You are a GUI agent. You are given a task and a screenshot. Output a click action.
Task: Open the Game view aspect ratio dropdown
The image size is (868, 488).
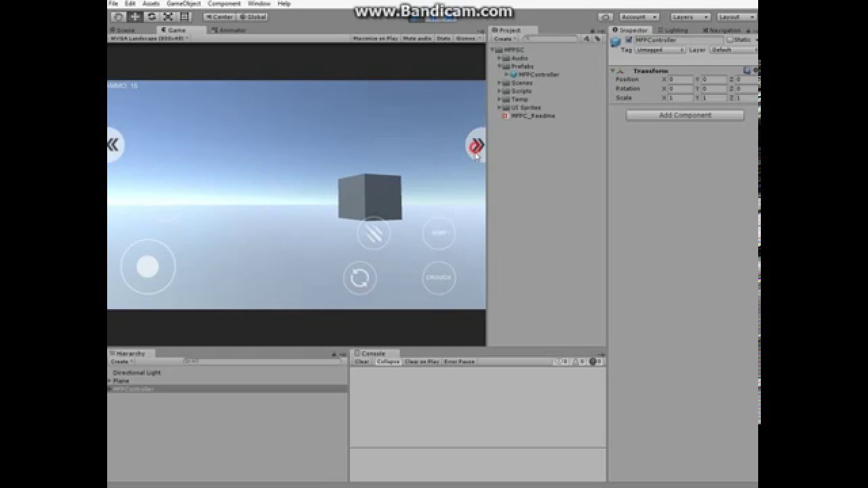149,39
